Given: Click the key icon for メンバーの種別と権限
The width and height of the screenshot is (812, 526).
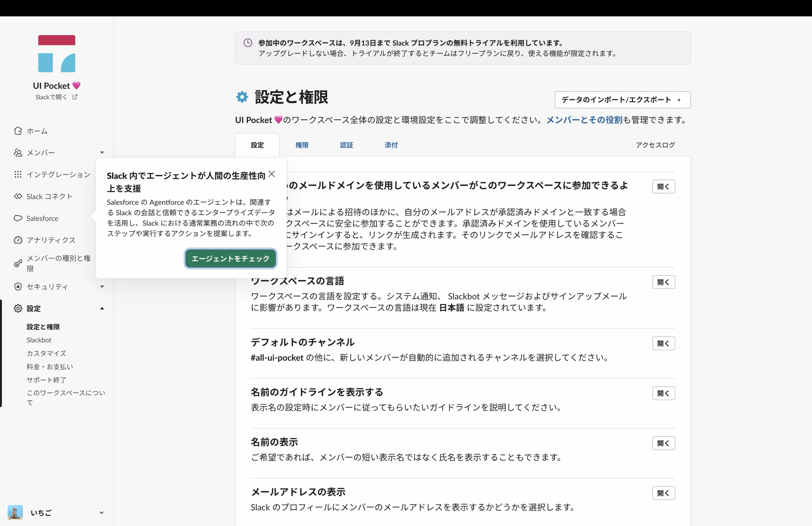Looking at the screenshot, I should click(x=18, y=263).
